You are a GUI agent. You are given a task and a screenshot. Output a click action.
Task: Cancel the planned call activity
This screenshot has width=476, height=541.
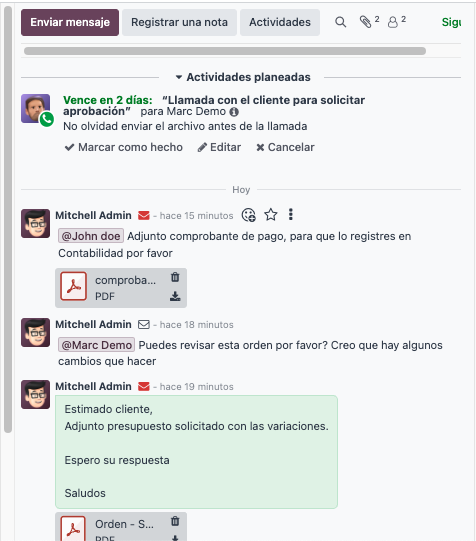pos(285,147)
